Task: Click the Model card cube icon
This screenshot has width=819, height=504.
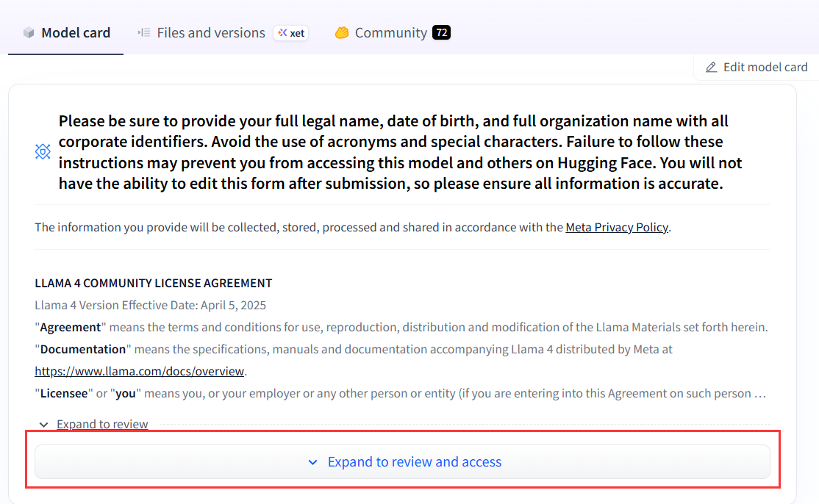Action: 29,33
